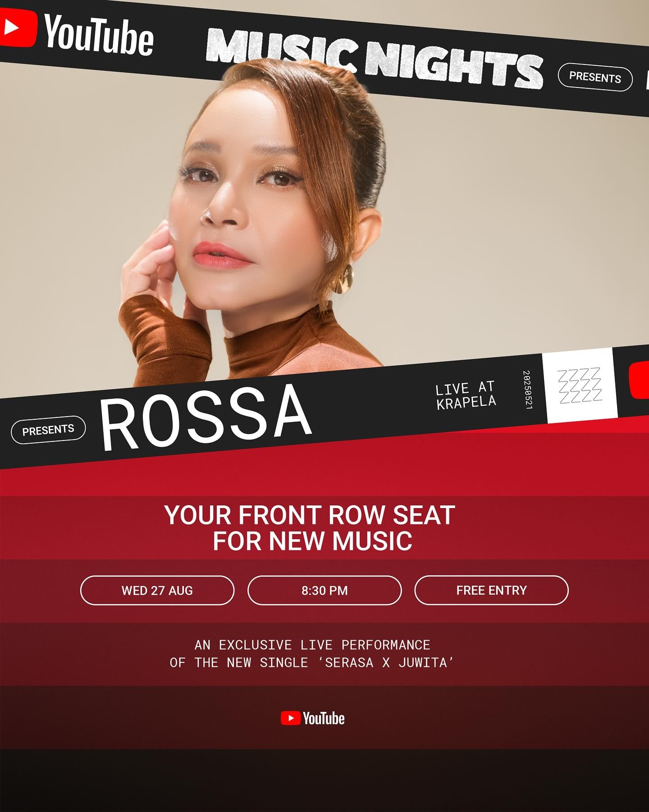The height and width of the screenshot is (812, 649).
Task: Click the MUSIC NIGHTS title text
Action: click(x=374, y=59)
